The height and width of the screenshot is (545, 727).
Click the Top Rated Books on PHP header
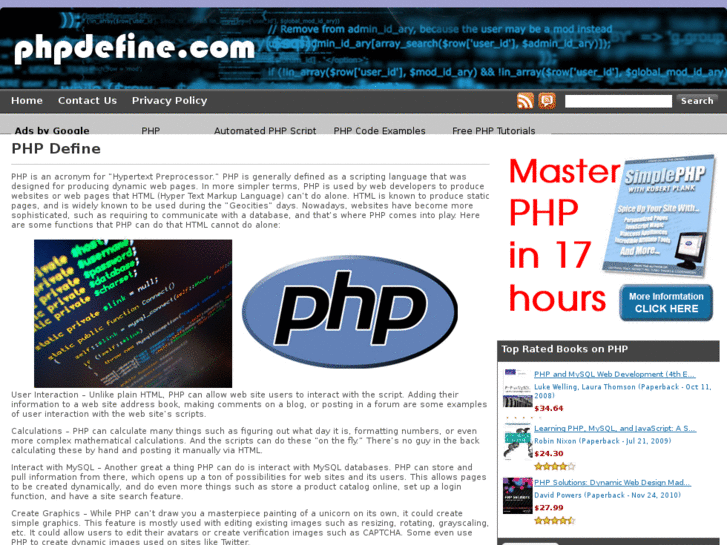click(608, 350)
